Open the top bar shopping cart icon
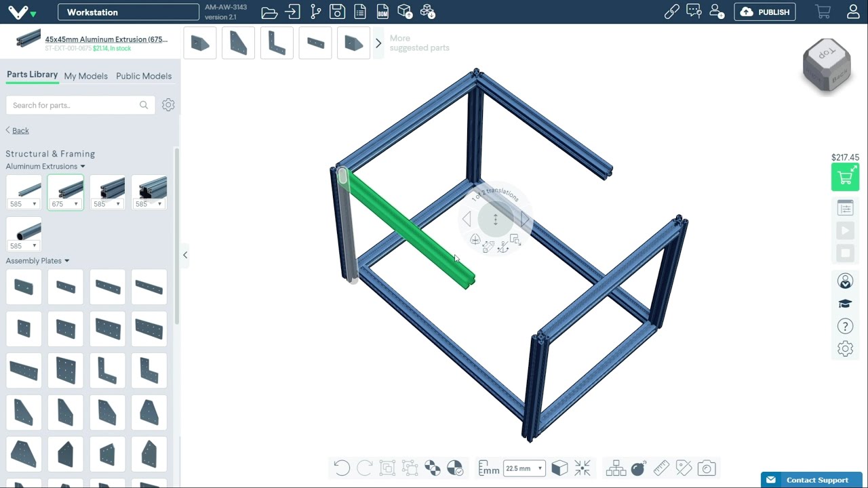This screenshot has width=868, height=488. click(x=823, y=12)
